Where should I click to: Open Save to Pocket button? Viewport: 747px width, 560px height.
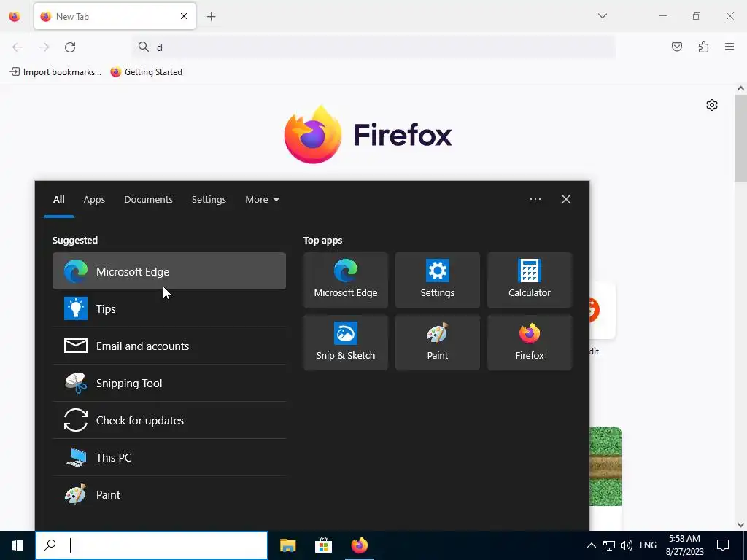(676, 47)
